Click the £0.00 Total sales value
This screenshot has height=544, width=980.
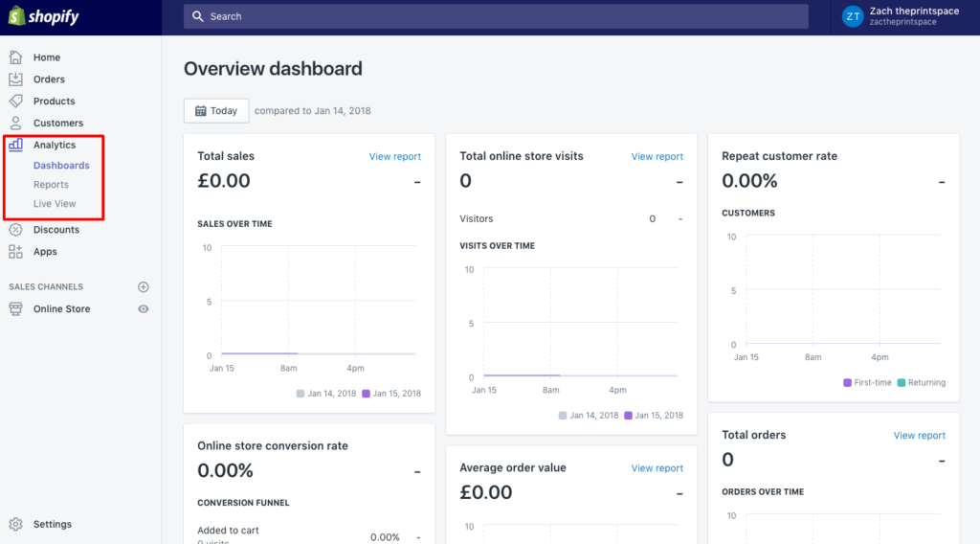(x=224, y=181)
